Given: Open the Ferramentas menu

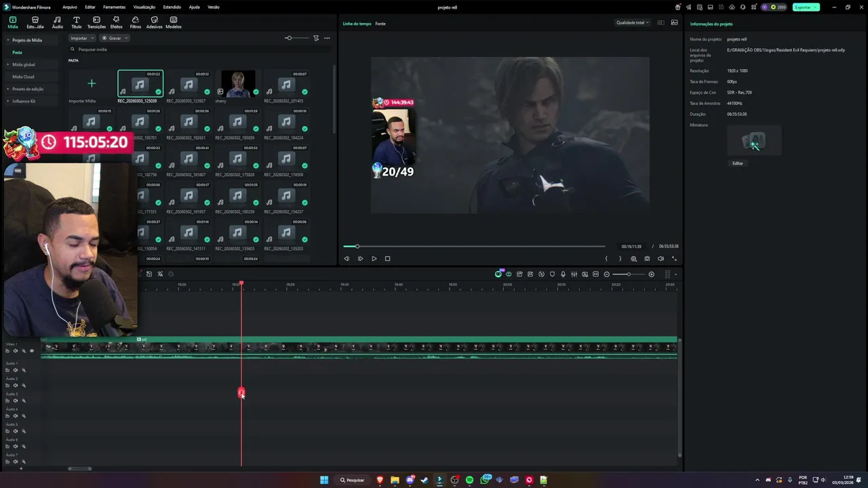Looking at the screenshot, I should pos(114,7).
